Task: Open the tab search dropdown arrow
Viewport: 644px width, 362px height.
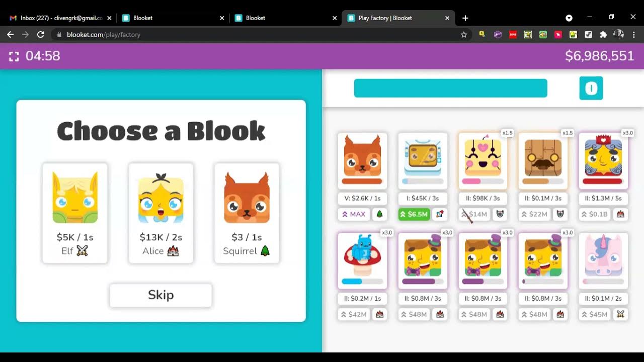Action: tap(569, 18)
